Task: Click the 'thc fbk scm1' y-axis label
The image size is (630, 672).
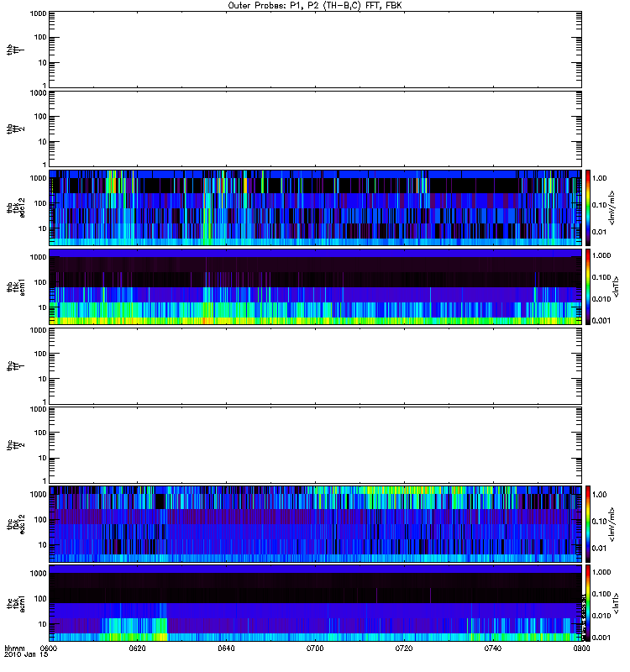Action: [16, 603]
